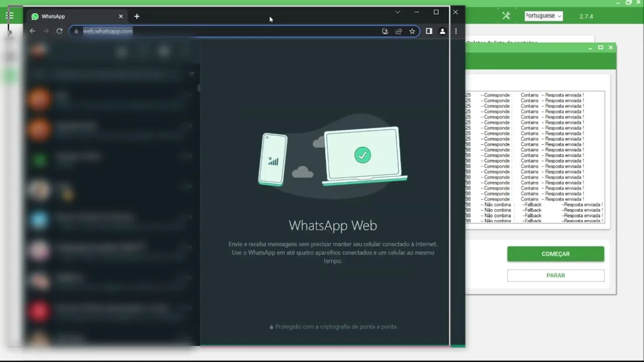
Task: Toggle the bookmark star for this page
Action: coord(412,31)
